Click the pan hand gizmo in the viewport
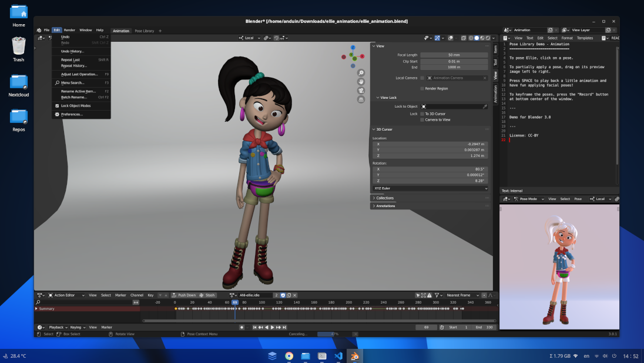 coord(361,82)
